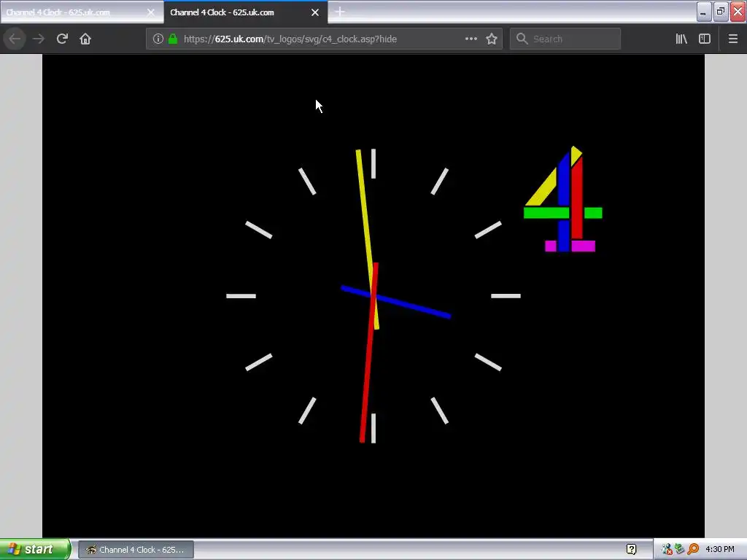The width and height of the screenshot is (747, 560).
Task: Close the first inactive browser tab
Action: 150,12
